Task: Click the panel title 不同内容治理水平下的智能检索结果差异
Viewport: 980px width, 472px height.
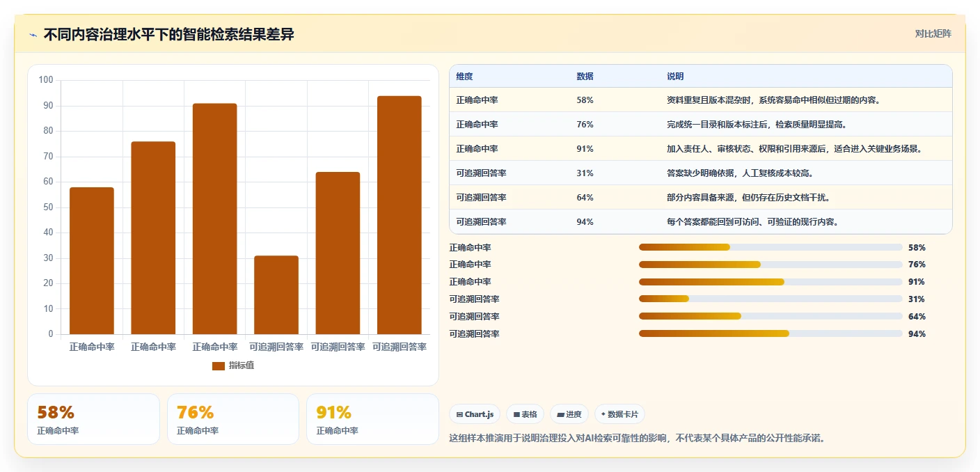Action: (169, 35)
